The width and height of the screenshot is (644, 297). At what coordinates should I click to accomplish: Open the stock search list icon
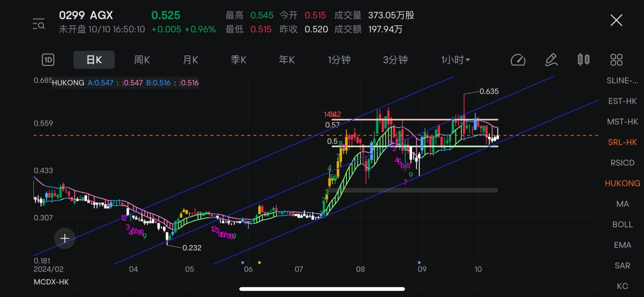pyautogui.click(x=39, y=24)
